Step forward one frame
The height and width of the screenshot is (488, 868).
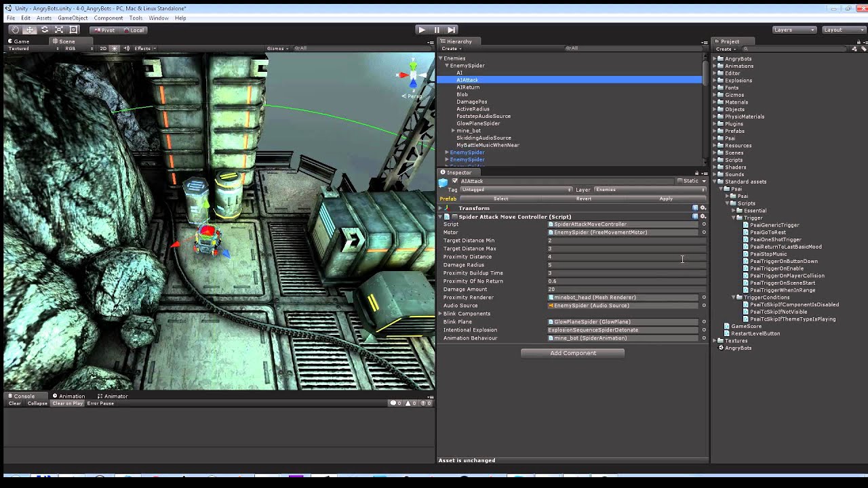pos(452,30)
